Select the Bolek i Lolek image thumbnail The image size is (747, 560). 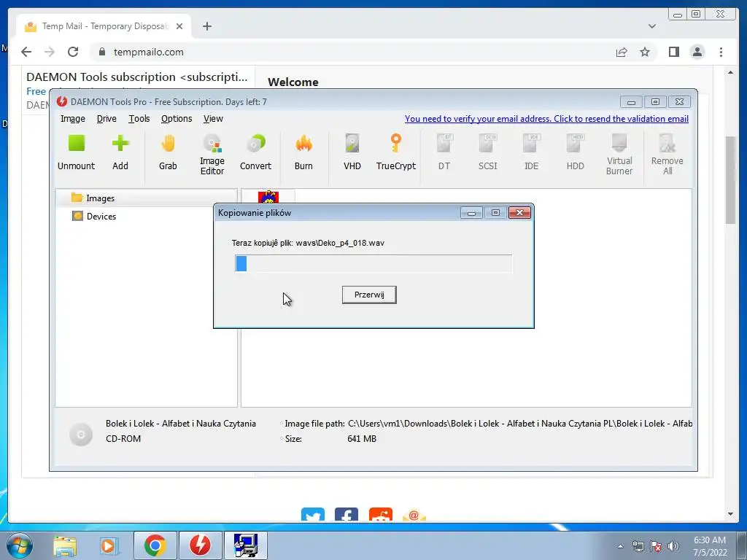pyautogui.click(x=268, y=195)
